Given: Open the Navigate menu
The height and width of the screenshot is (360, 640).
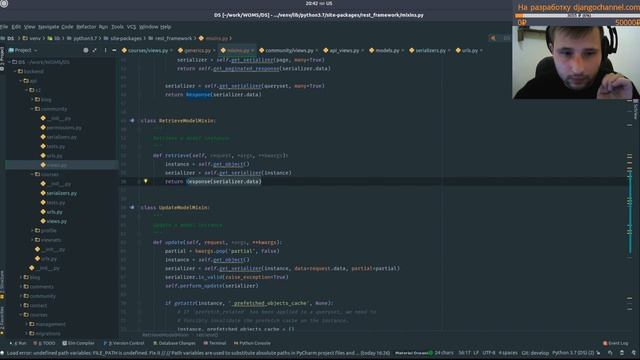Looking at the screenshot, I should pyautogui.click(x=49, y=27).
